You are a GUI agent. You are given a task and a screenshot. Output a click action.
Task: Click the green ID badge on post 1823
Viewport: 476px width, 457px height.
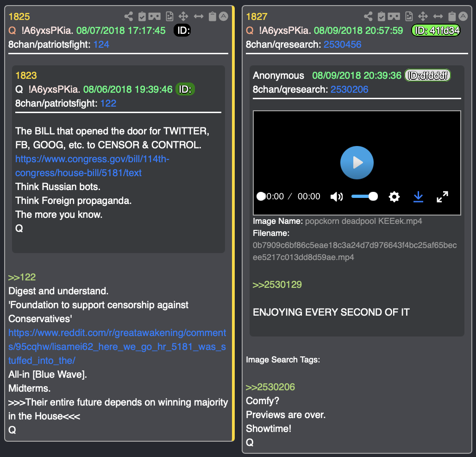pos(185,89)
